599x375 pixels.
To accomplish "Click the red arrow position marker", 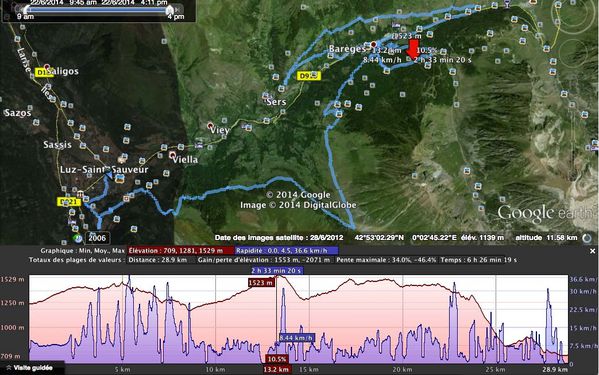I will (x=412, y=48).
